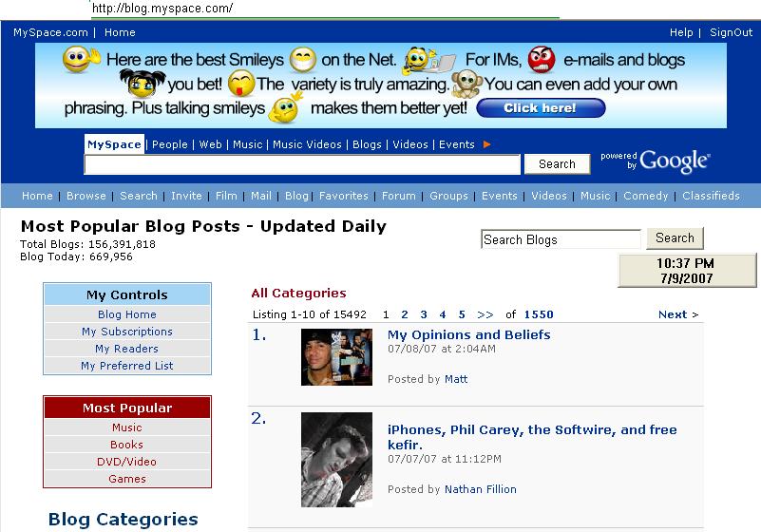Image resolution: width=761 pixels, height=532 pixels.
Task: Open 'iPhones, Phil Carey' blog post
Action: [x=532, y=437]
